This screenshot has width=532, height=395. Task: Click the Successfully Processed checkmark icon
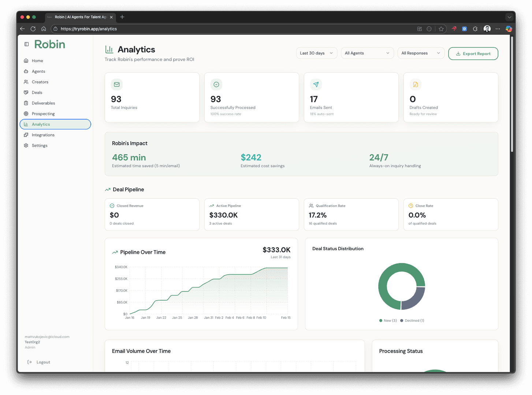pyautogui.click(x=216, y=84)
